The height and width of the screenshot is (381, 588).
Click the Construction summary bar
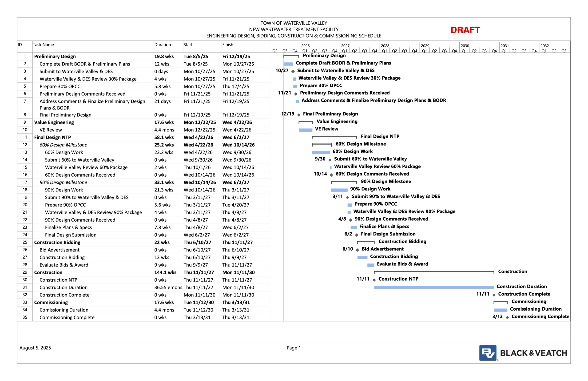point(434,272)
